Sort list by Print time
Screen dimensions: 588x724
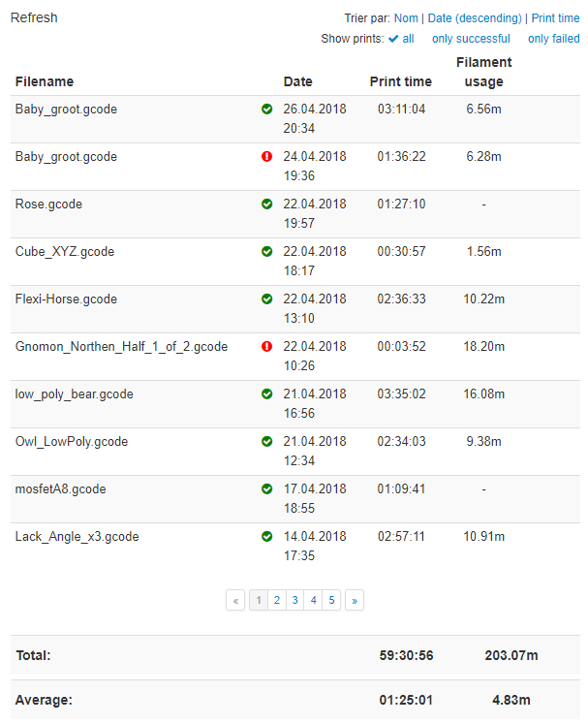pos(556,18)
